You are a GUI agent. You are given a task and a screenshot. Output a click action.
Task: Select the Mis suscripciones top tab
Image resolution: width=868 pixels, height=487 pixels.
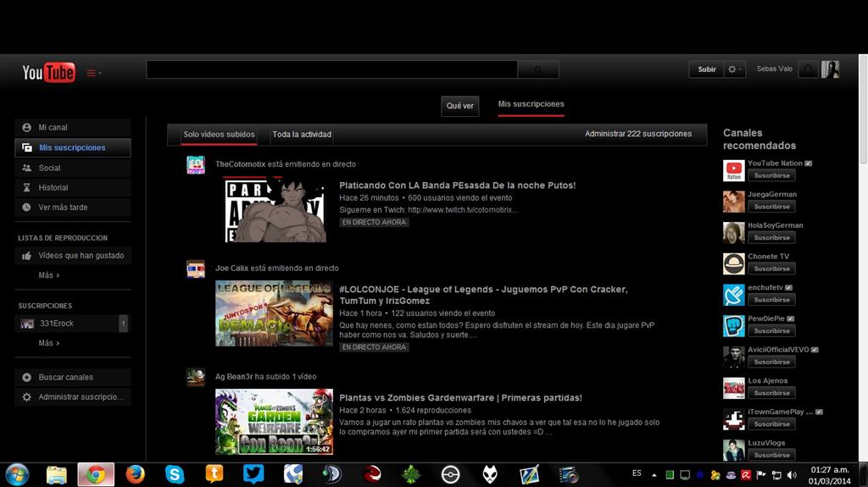[x=531, y=104]
